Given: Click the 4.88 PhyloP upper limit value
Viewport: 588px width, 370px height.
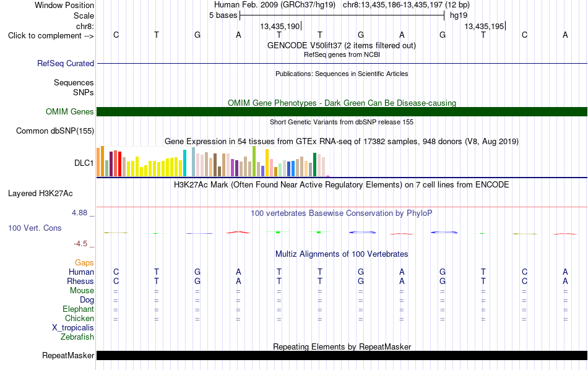Looking at the screenshot, I should pos(79,213).
